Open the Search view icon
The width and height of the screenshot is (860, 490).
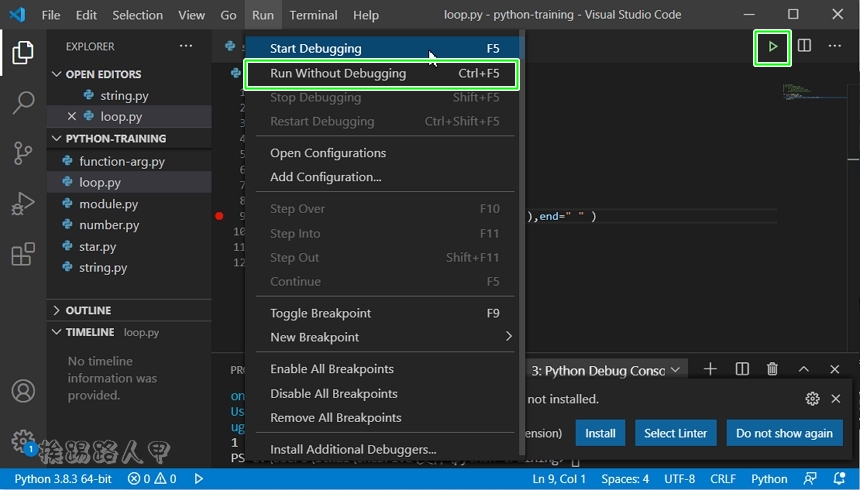22,102
